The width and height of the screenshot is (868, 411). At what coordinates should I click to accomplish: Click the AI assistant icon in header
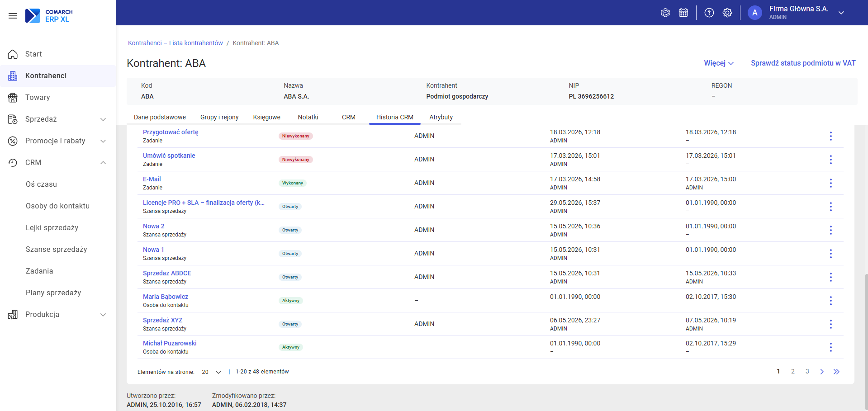(665, 13)
